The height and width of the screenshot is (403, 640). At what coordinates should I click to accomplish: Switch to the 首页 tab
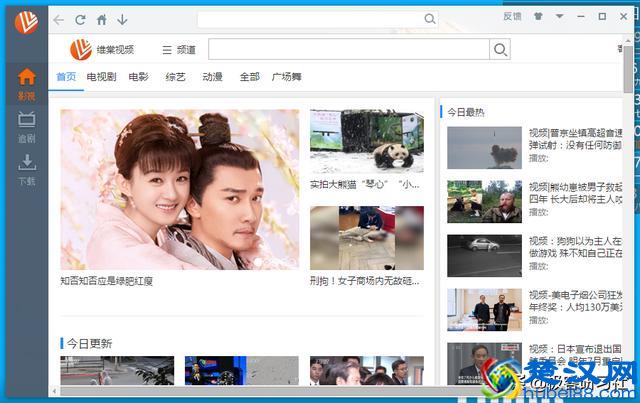coord(66,77)
